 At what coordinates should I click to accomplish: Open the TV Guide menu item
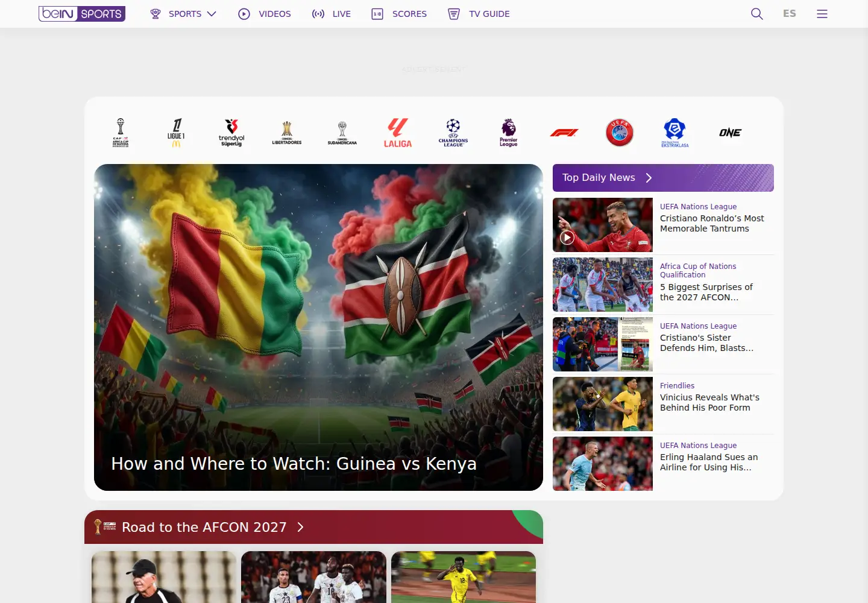tap(479, 14)
